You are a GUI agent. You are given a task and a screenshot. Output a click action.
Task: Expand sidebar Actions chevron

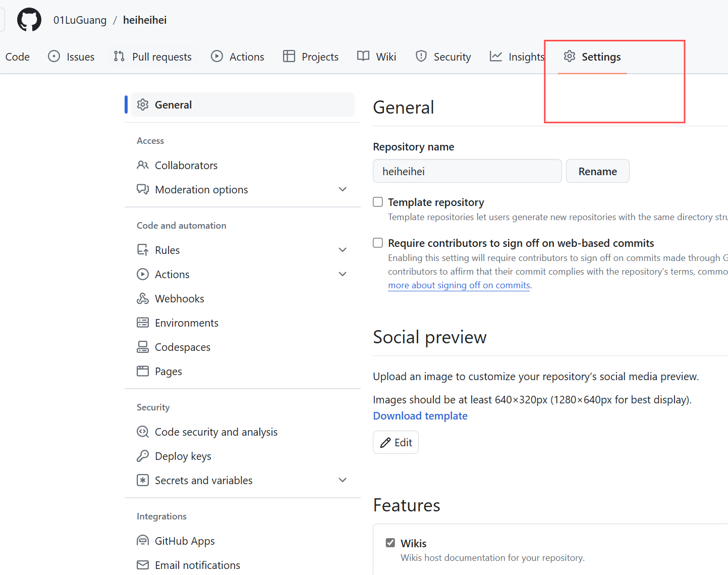[x=343, y=274]
